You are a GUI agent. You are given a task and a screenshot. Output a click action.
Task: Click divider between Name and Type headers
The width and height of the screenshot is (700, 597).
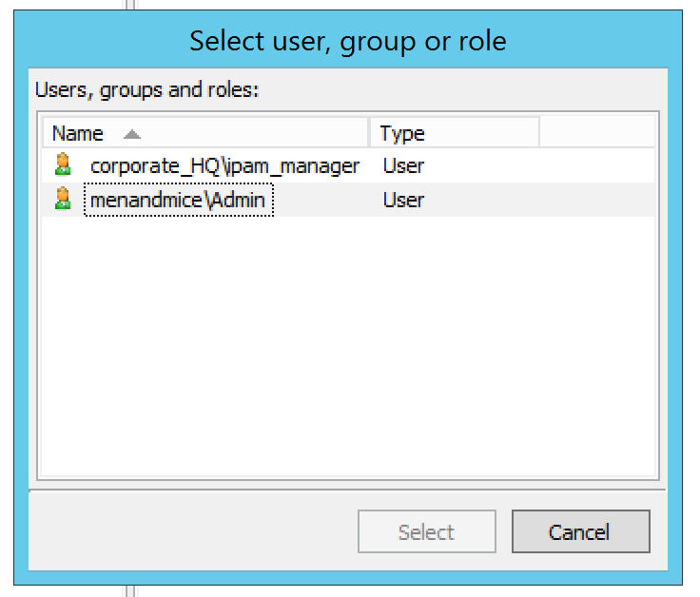pos(369,133)
